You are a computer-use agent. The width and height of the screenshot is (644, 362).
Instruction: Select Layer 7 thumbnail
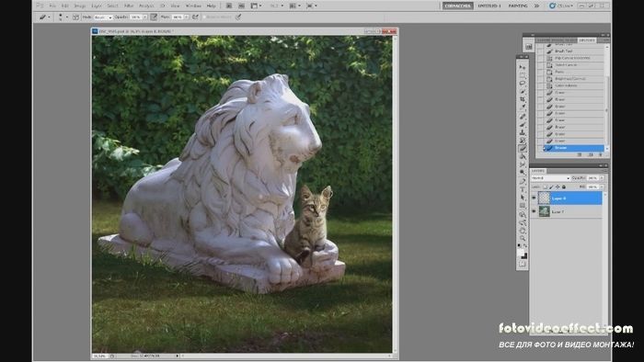click(x=545, y=211)
